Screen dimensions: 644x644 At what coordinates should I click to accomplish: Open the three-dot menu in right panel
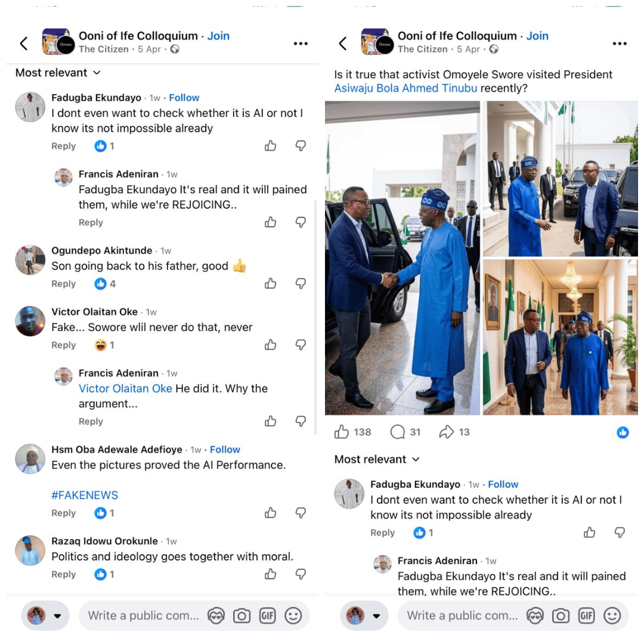(x=620, y=44)
